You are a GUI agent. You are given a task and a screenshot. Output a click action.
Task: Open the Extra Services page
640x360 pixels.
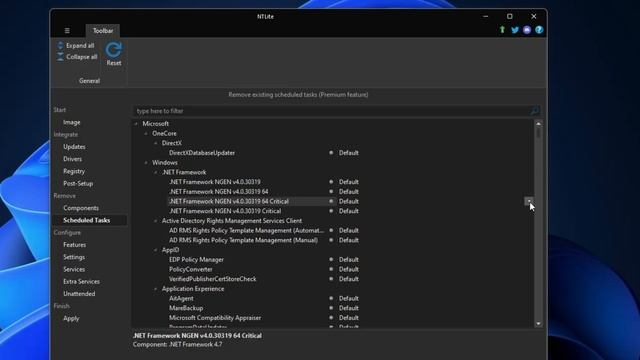point(81,282)
